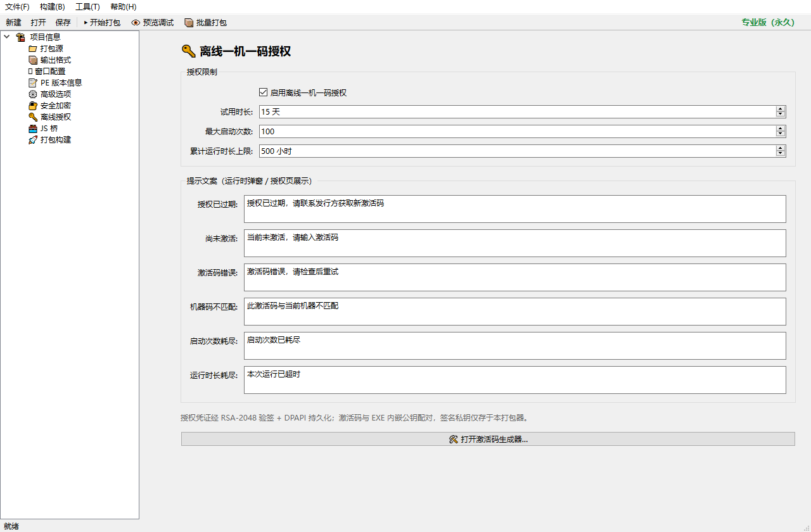Click the 打包构建 rocket icon
This screenshot has height=532, width=811.
coord(33,140)
